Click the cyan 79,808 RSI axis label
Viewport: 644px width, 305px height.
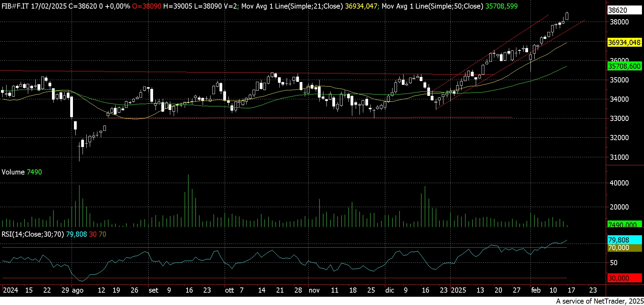pyautogui.click(x=625, y=240)
